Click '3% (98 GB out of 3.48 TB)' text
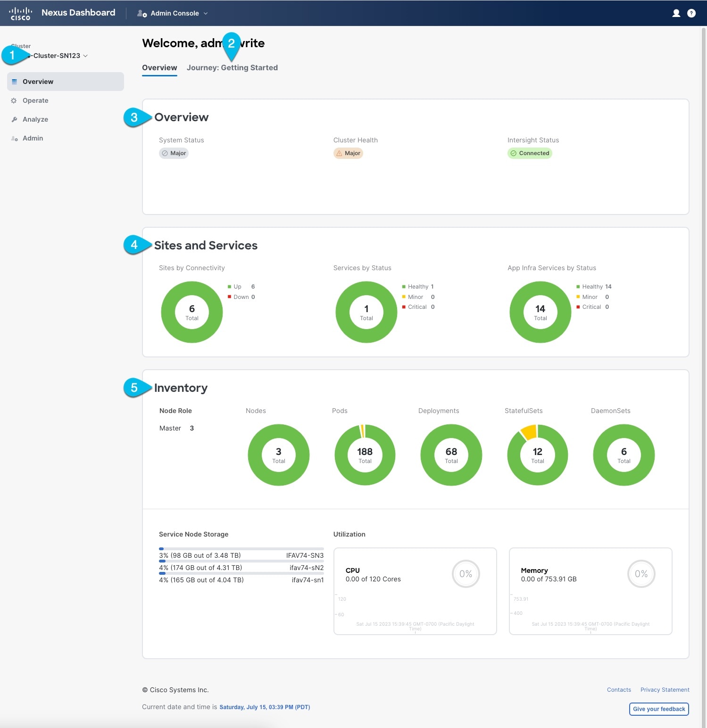This screenshot has width=707, height=728. (x=200, y=555)
